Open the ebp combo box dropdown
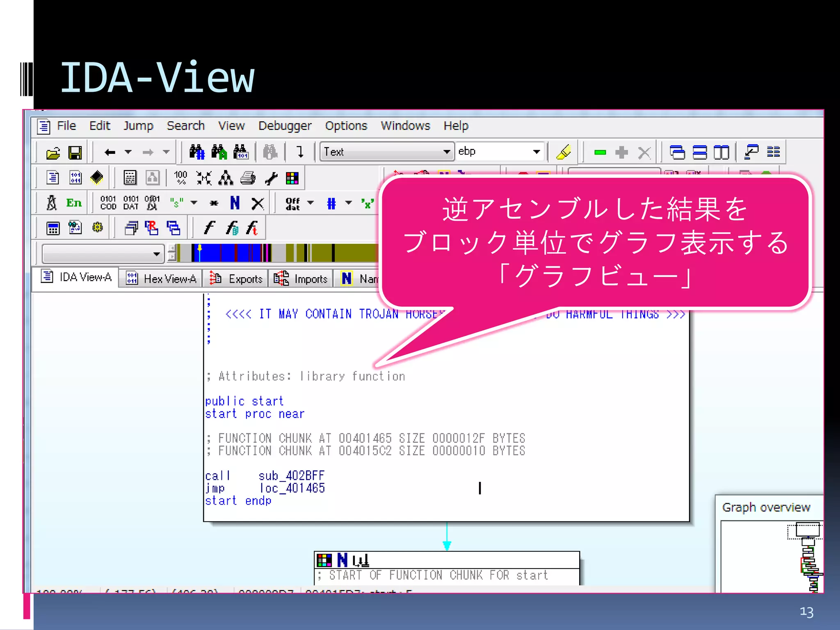Viewport: 840px width, 630px height. (536, 152)
